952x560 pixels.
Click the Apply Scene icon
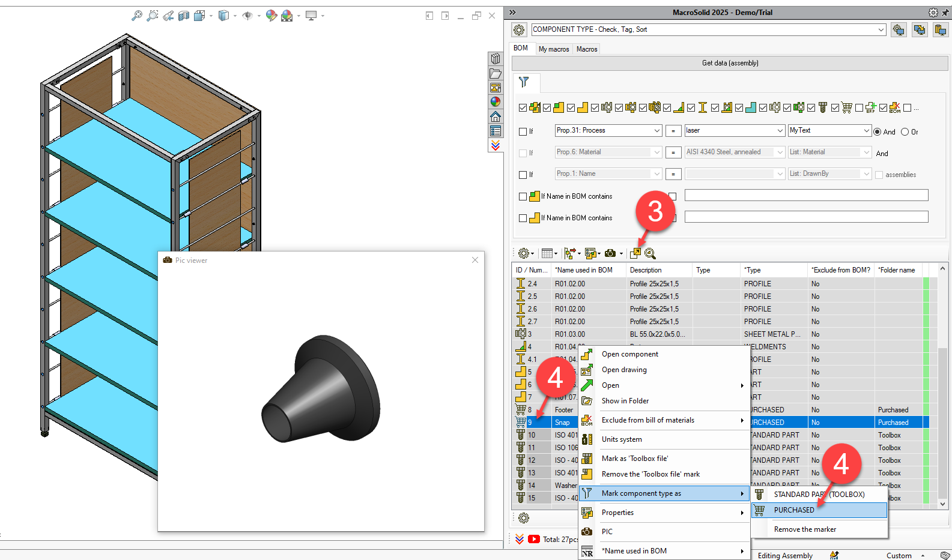tap(287, 16)
